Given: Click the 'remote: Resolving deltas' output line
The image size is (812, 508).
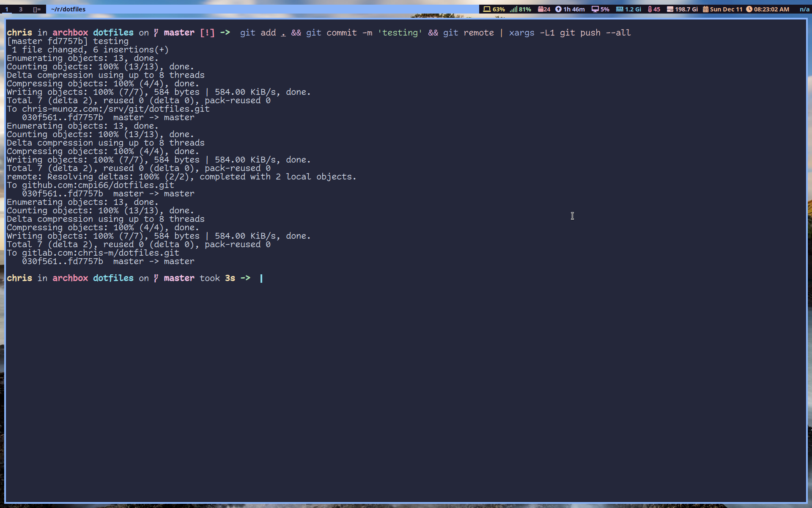Looking at the screenshot, I should (181, 177).
